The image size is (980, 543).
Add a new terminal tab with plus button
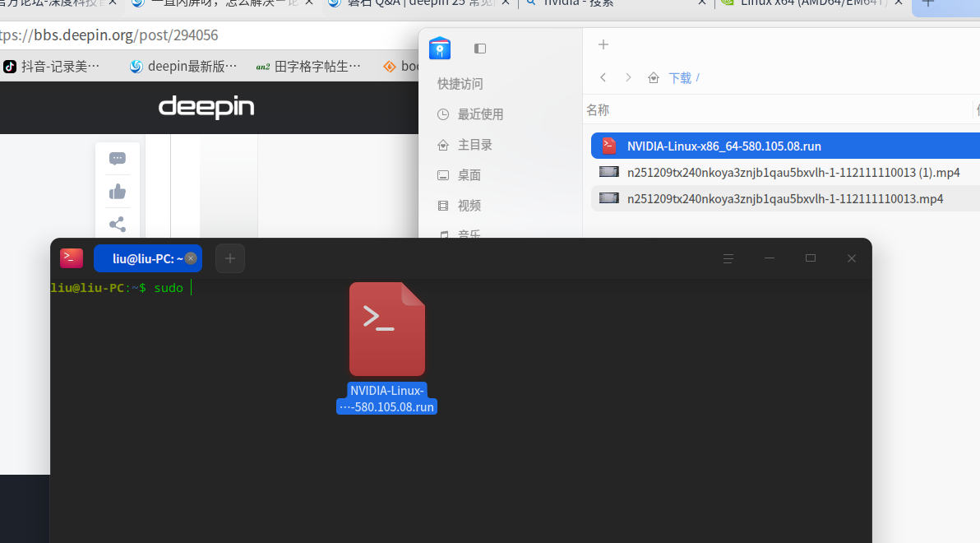click(x=229, y=258)
